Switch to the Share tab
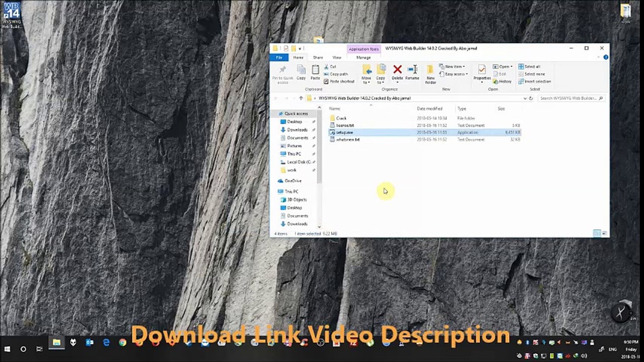This screenshot has width=644, height=362. [x=318, y=57]
